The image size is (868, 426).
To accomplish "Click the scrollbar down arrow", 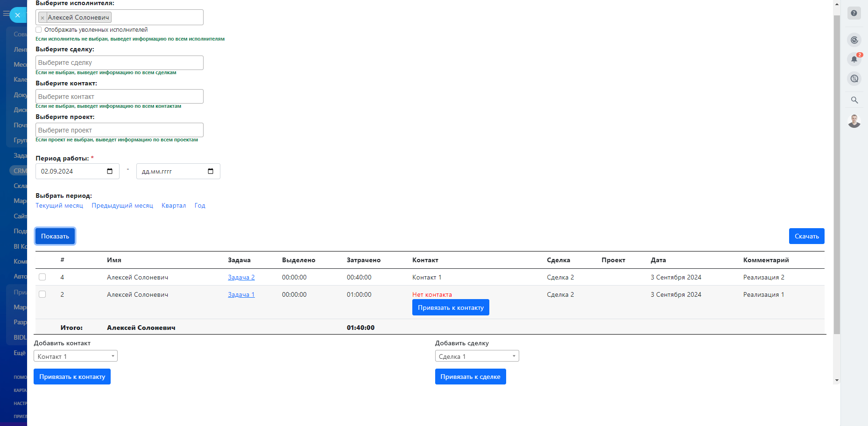I will tap(837, 380).
